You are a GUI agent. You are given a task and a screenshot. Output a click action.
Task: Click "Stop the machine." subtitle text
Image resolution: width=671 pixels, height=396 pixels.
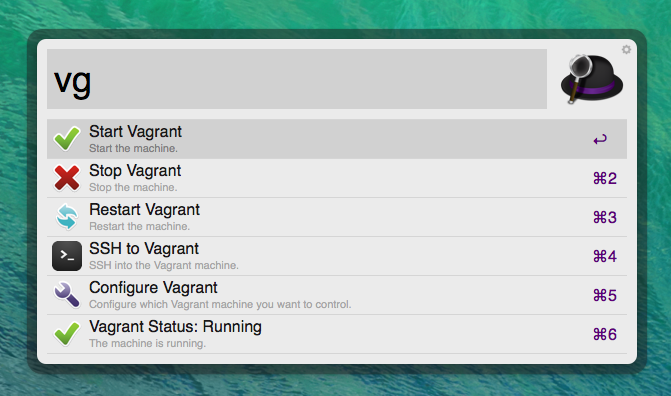click(x=133, y=187)
